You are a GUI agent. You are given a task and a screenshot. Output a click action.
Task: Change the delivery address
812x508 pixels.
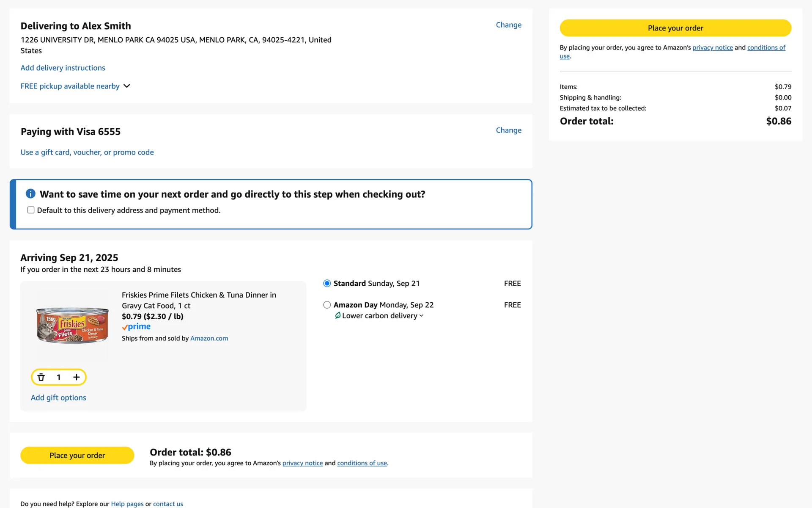pyautogui.click(x=508, y=25)
